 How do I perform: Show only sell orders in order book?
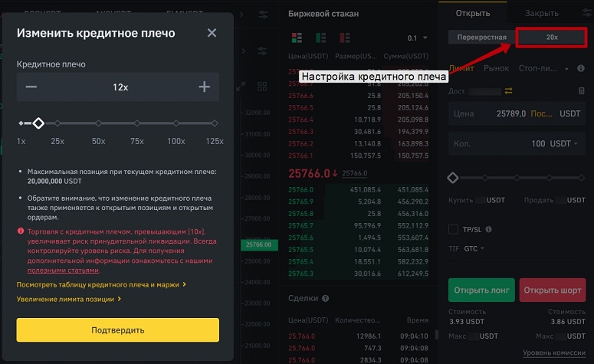345,38
